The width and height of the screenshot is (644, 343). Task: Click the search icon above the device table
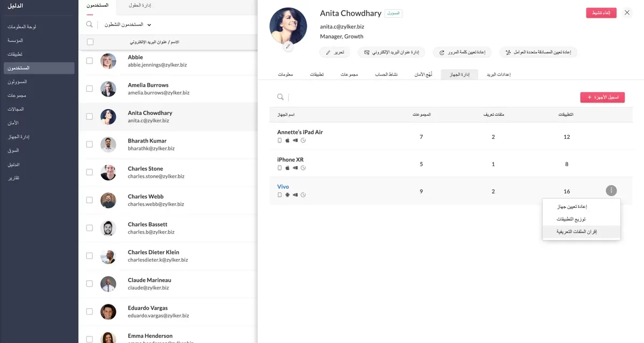pos(280,97)
